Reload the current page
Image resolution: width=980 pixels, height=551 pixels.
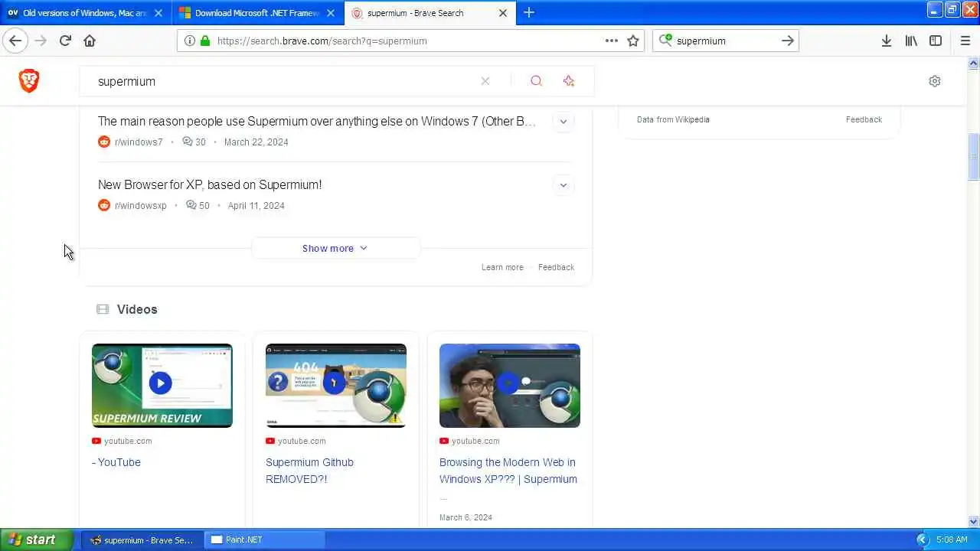(x=65, y=41)
